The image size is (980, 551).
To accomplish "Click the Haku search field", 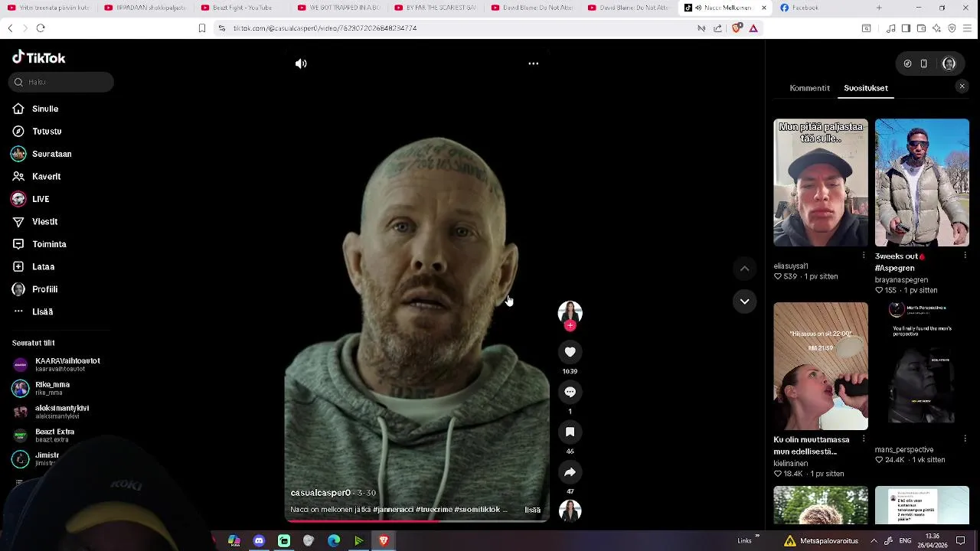I will click(x=61, y=82).
